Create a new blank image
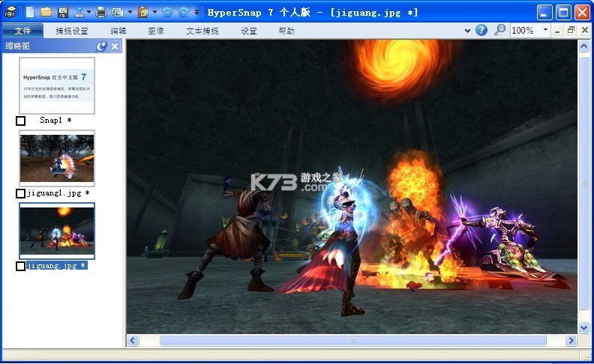This screenshot has height=364, width=594. (x=30, y=12)
